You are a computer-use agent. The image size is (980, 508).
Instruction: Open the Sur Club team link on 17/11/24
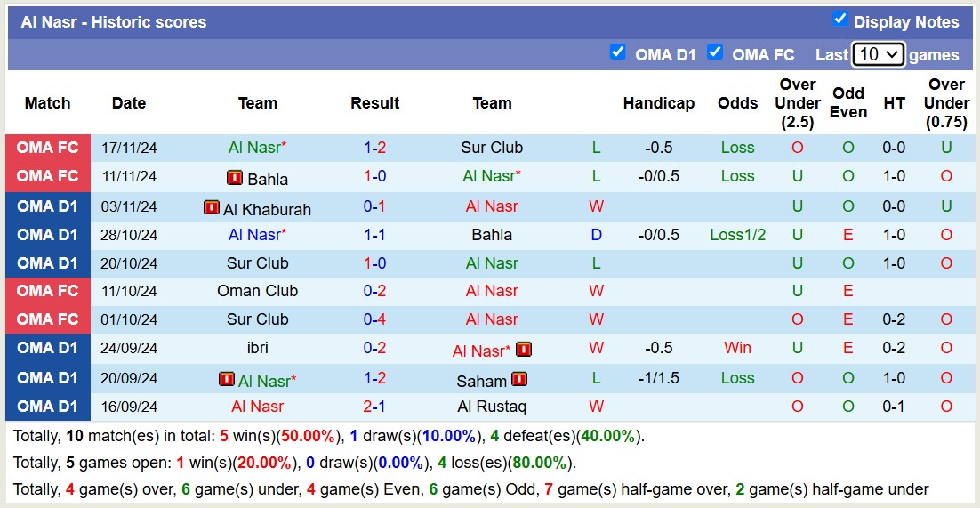point(492,148)
